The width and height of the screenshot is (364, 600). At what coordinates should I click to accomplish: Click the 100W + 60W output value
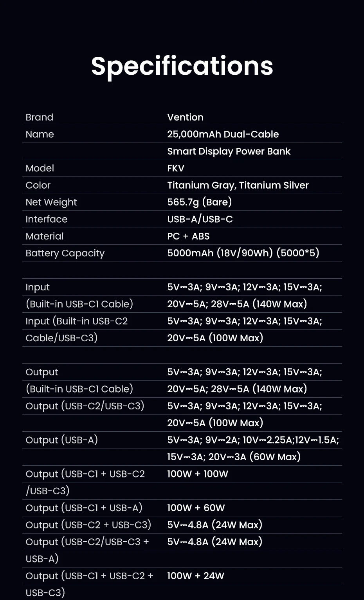(196, 508)
